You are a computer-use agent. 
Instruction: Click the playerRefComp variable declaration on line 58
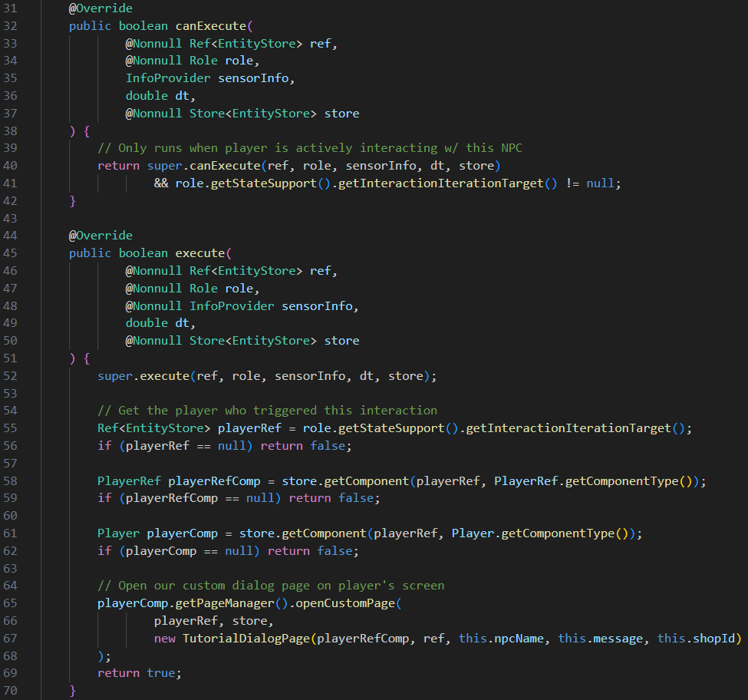[214, 481]
